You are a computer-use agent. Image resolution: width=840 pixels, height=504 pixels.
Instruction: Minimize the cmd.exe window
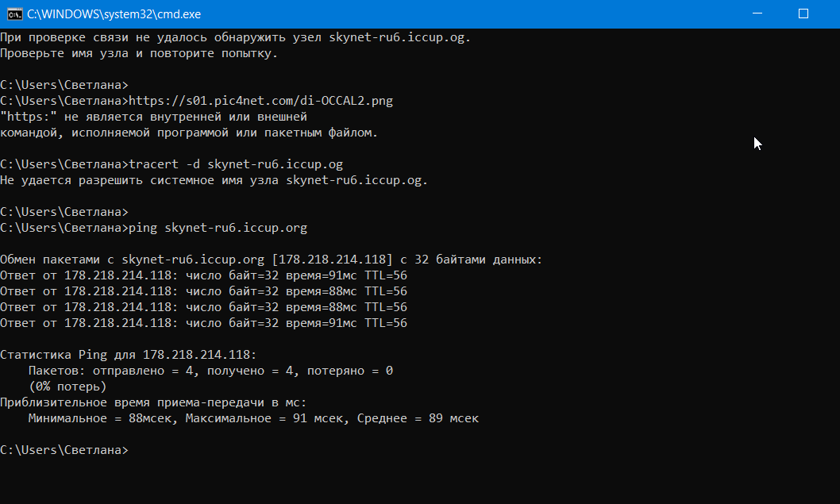(757, 13)
